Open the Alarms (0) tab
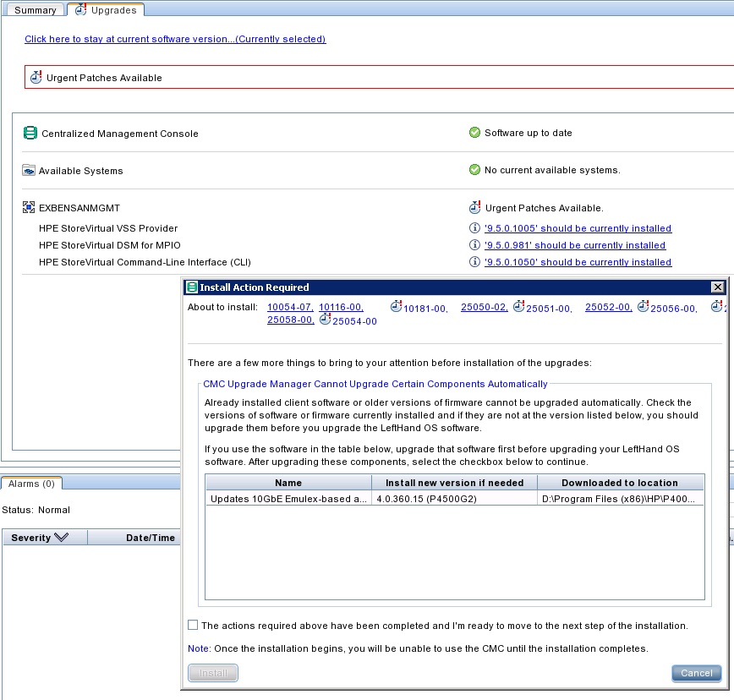This screenshot has height=700, width=734. coord(31,484)
